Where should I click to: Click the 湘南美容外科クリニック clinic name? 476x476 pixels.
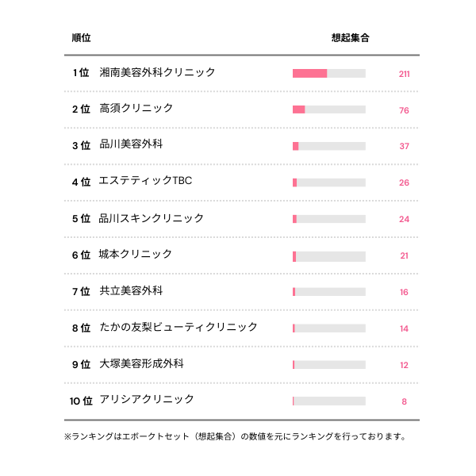[157, 72]
